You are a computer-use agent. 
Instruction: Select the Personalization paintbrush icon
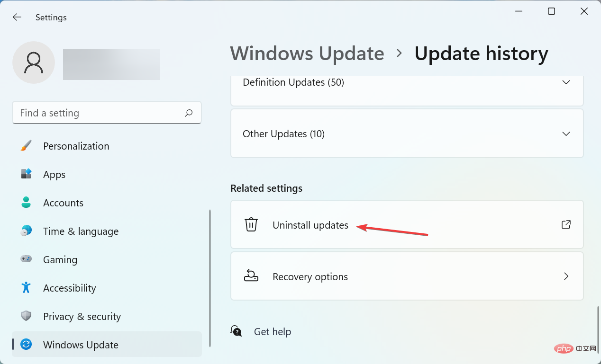click(26, 146)
